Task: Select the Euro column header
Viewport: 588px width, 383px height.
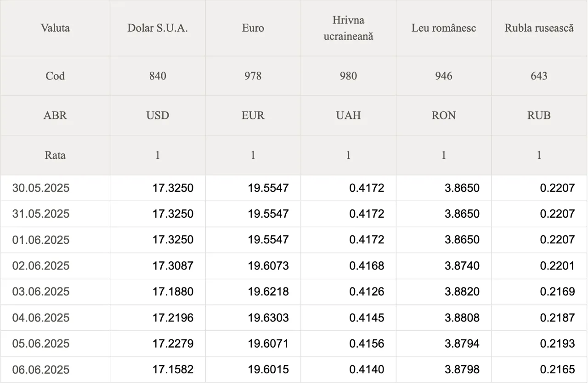Action: point(253,28)
